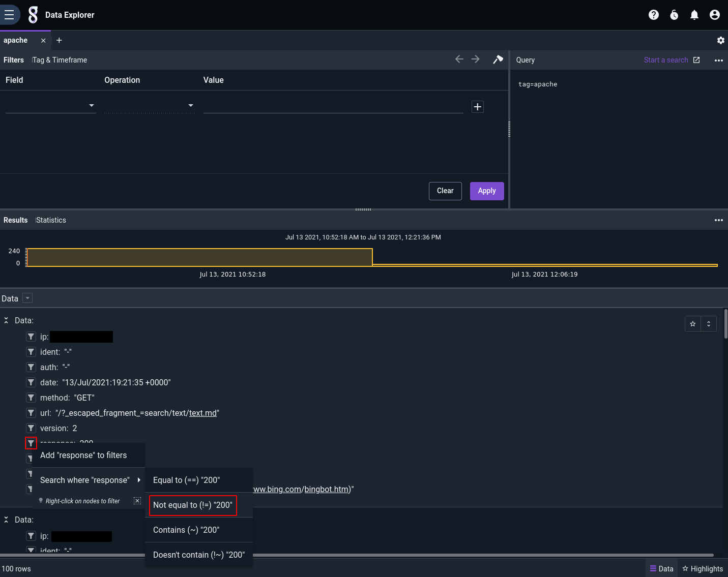
Task: Toggle expand/collapse arrows on first entry
Action: tap(709, 324)
